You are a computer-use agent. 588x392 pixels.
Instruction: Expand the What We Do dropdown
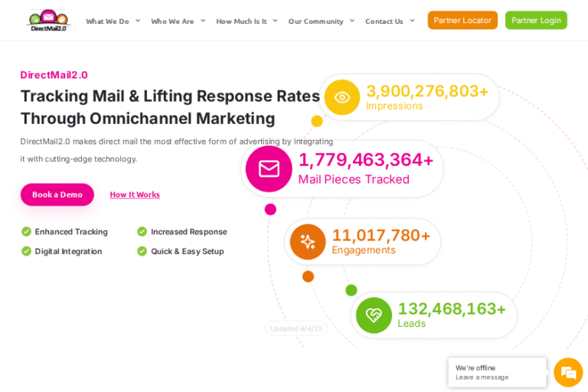(113, 21)
